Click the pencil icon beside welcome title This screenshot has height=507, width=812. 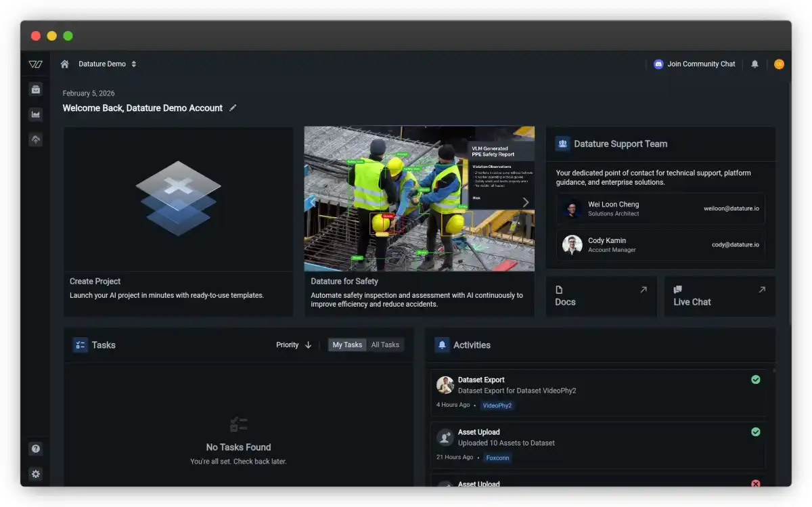[233, 108]
